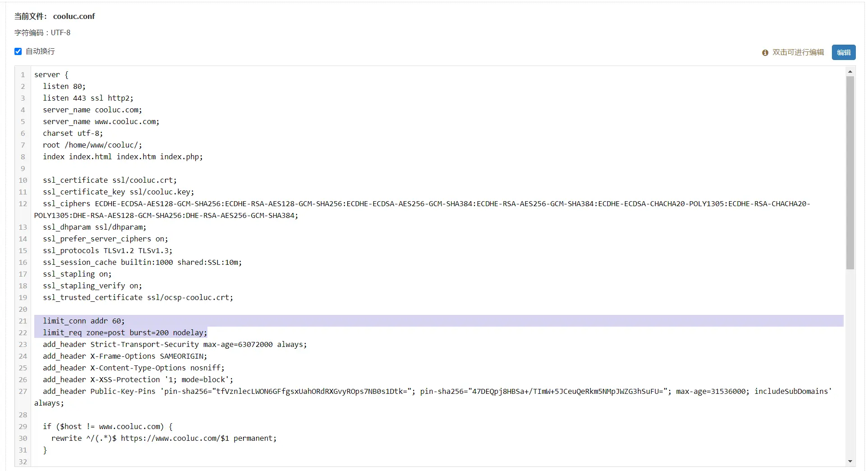Click line number 12 in the gutter
The image size is (868, 471).
23,203
